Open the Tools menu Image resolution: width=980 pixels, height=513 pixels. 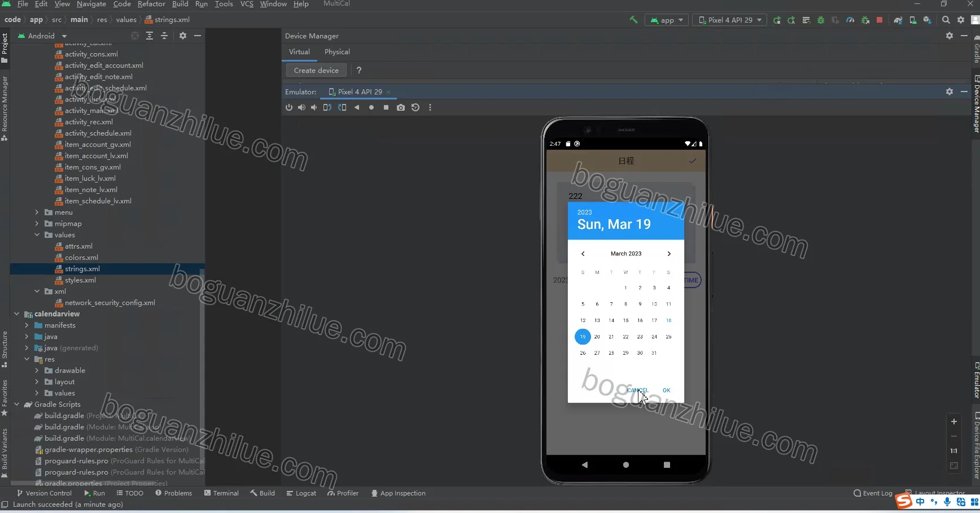point(224,4)
